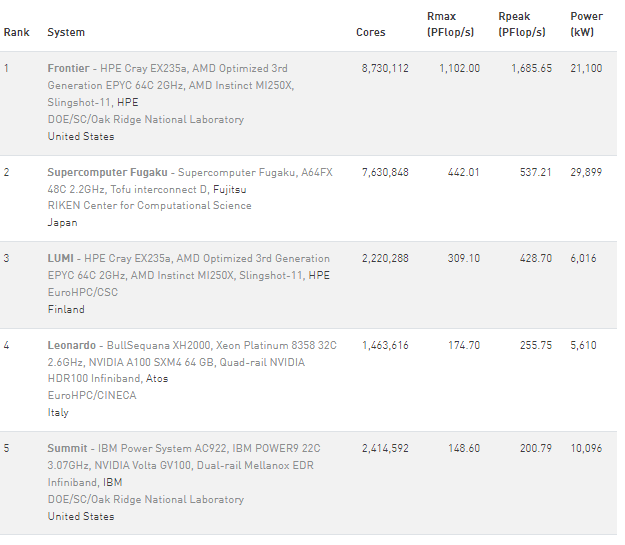Click Oak Ridge National Laboratory under Frontier
This screenshot has width=625, height=545.
(x=145, y=120)
